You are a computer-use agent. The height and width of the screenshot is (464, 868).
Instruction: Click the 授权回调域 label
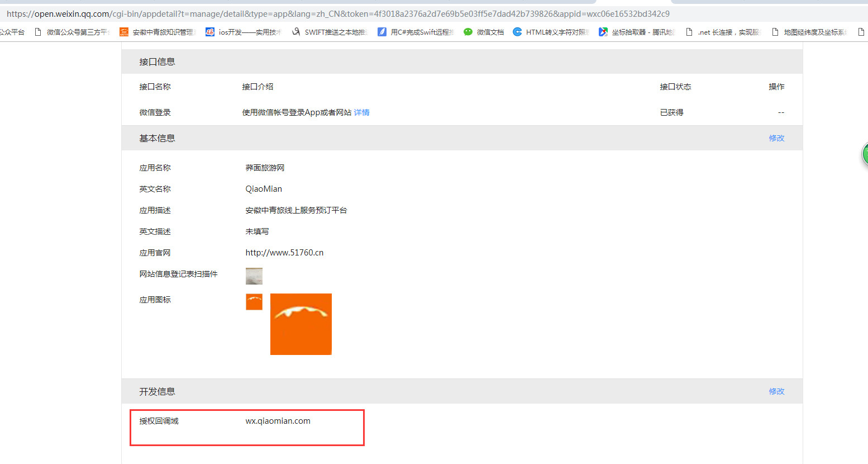click(159, 421)
